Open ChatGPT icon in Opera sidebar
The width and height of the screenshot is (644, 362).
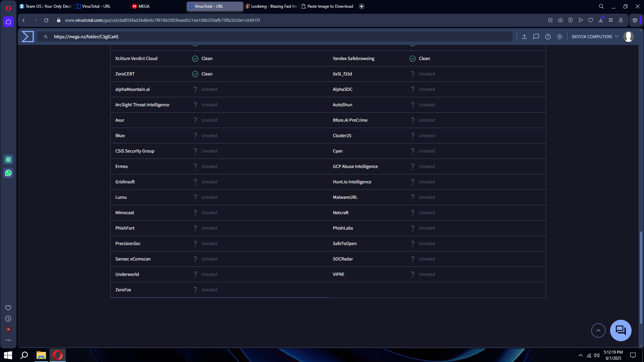pyautogui.click(x=8, y=160)
